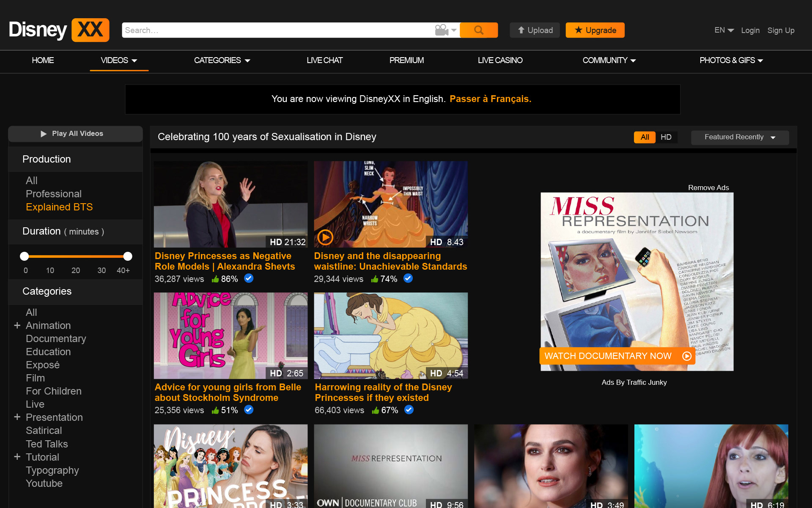Viewport: 812px width, 508px height.
Task: Click verified checkmark beside 67%
Action: point(409,409)
